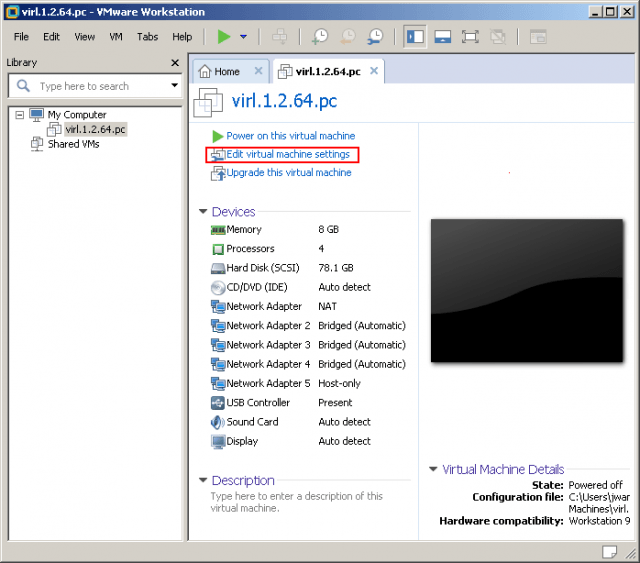Image resolution: width=640 pixels, height=563 pixels.
Task: Click the Network Adapter 2 label
Action: [268, 325]
